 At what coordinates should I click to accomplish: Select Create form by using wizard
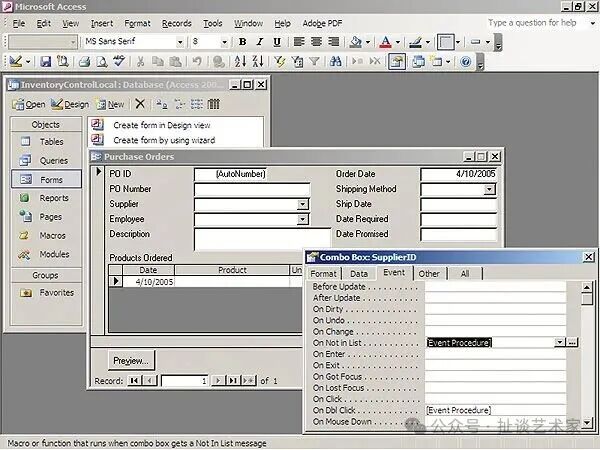pyautogui.click(x=164, y=140)
